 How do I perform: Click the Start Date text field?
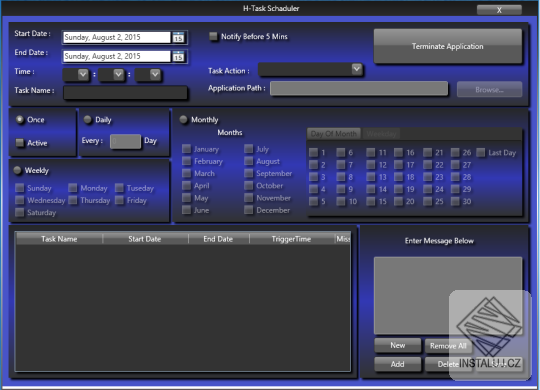tap(116, 37)
